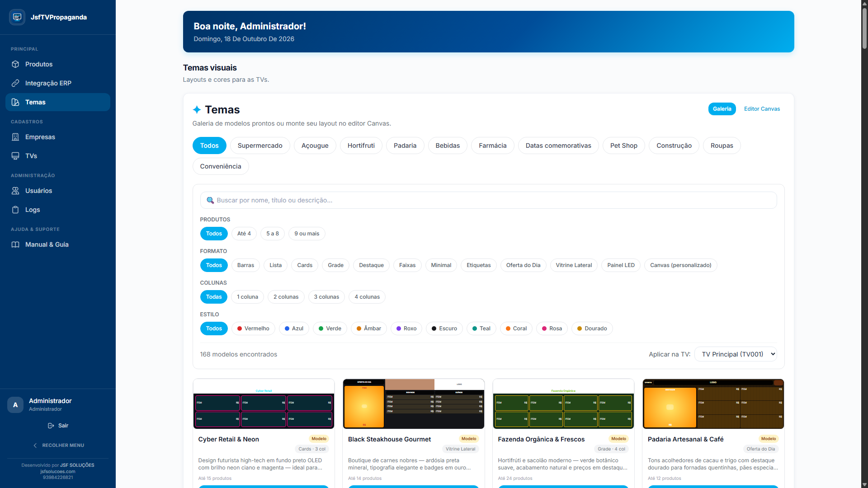The width and height of the screenshot is (868, 488).
Task: Select the Padaria category tab
Action: tap(405, 145)
